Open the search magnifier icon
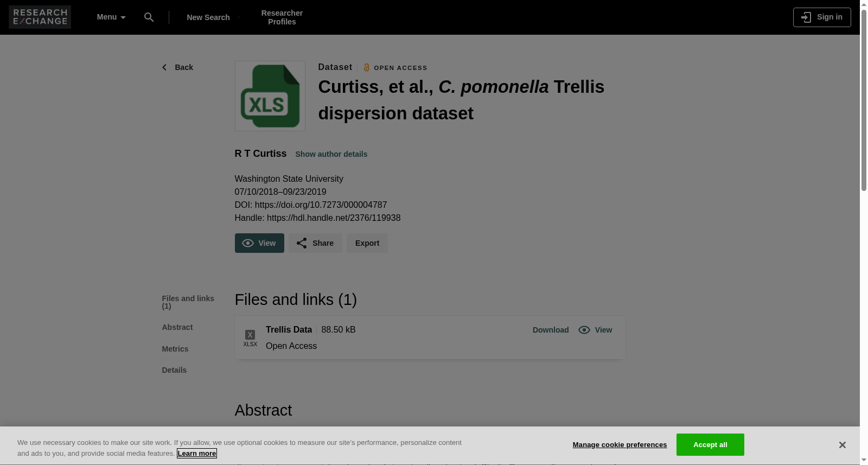This screenshot has width=868, height=465. (149, 17)
